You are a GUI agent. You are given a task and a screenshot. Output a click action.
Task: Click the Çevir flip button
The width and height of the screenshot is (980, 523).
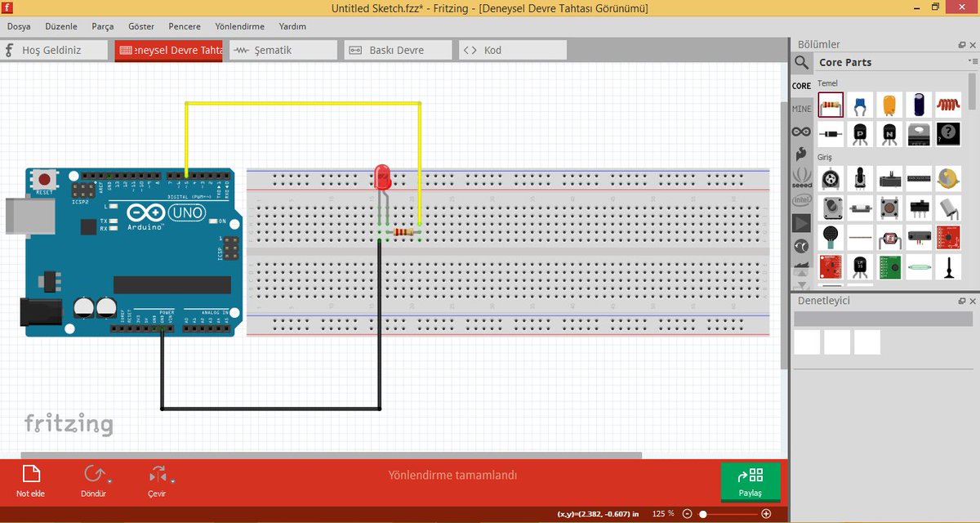click(x=157, y=481)
